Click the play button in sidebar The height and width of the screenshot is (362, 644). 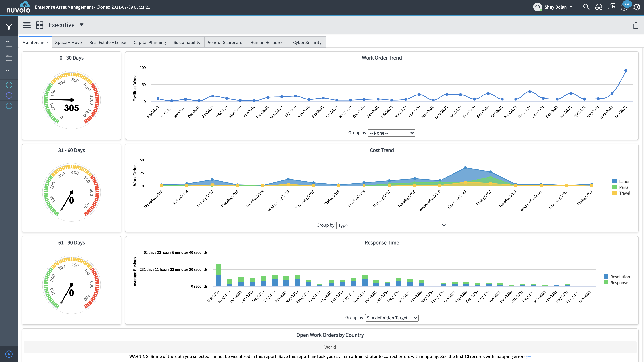9,354
